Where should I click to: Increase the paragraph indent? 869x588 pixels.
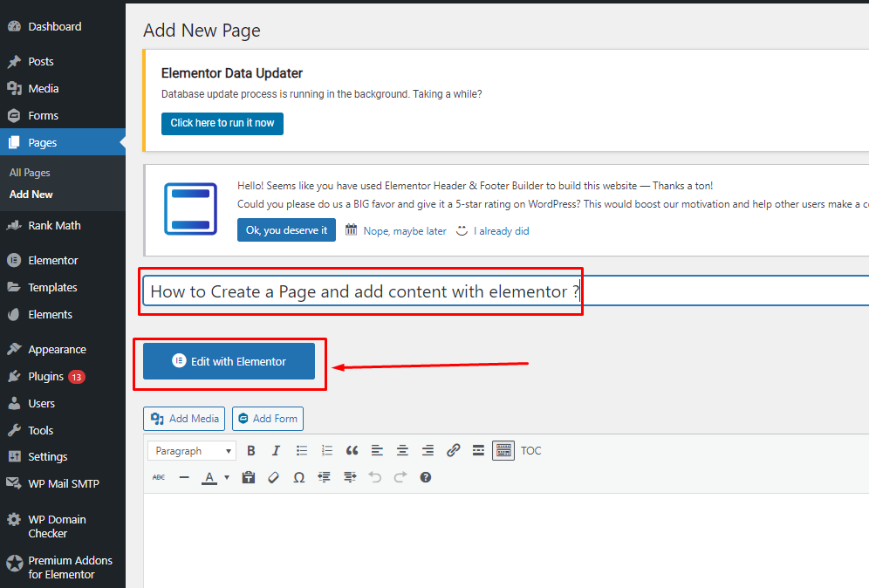pos(350,477)
